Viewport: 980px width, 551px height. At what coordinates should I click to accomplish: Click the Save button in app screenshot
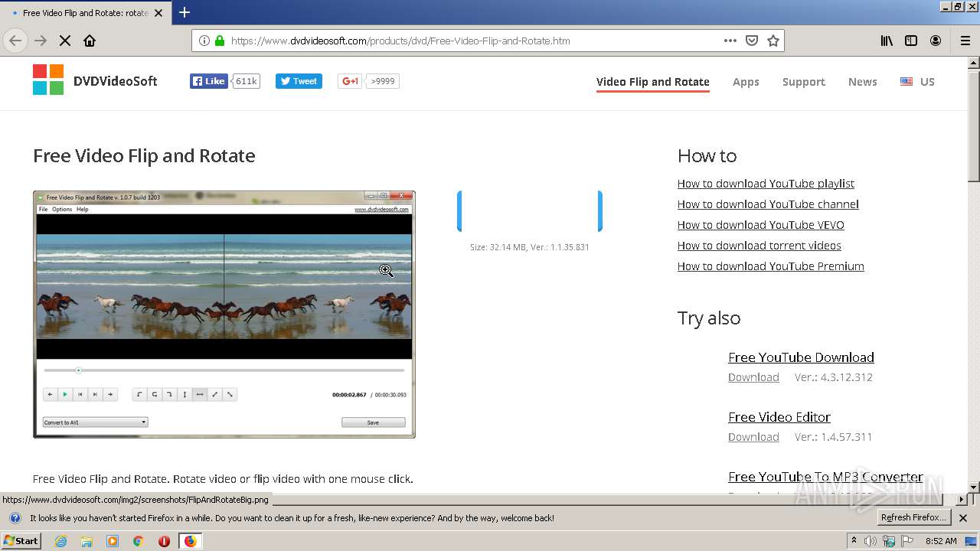[x=373, y=422]
